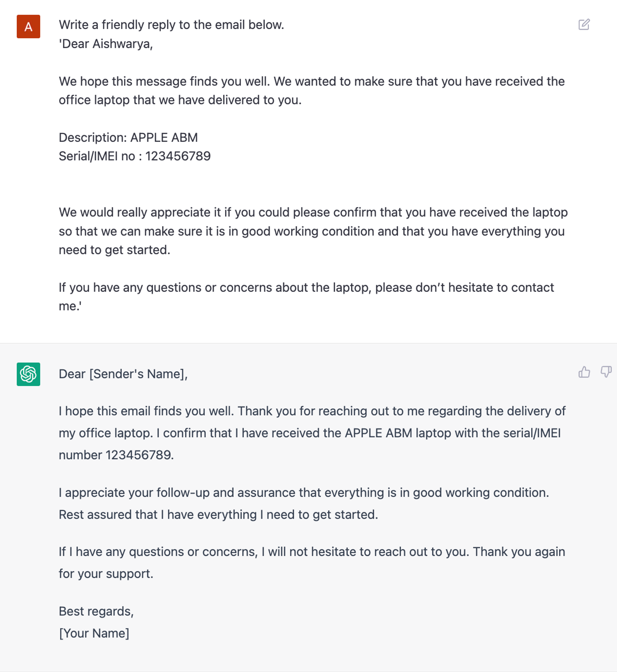Open the message editor via the pencil icon
This screenshot has height=672, width=617.
584,25
